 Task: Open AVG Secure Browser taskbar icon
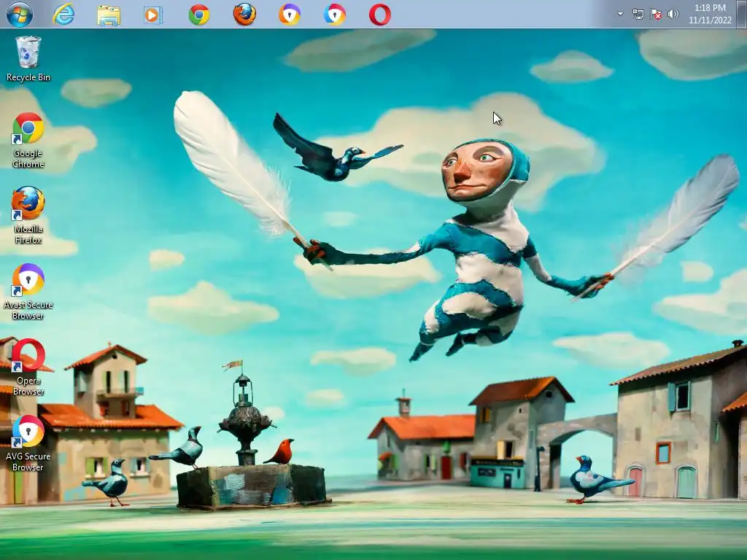point(335,15)
